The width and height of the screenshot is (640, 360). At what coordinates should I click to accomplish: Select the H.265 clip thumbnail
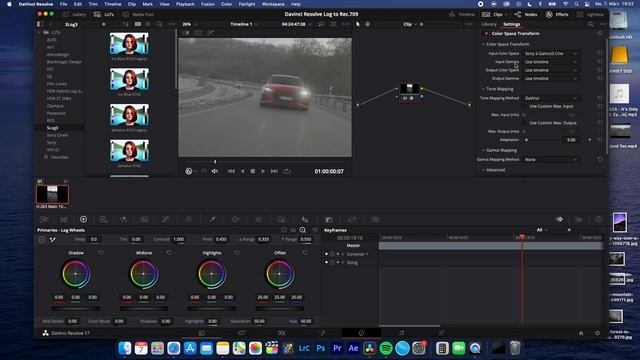pos(52,194)
